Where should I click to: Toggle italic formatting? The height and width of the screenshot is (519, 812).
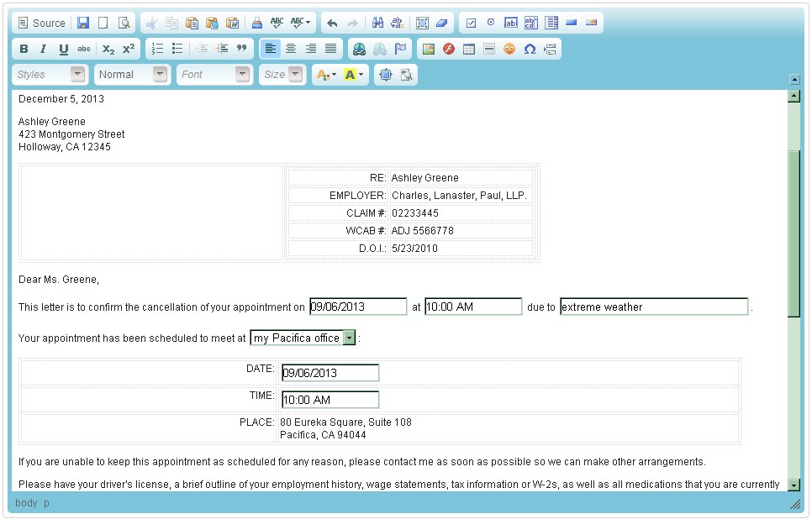[44, 50]
